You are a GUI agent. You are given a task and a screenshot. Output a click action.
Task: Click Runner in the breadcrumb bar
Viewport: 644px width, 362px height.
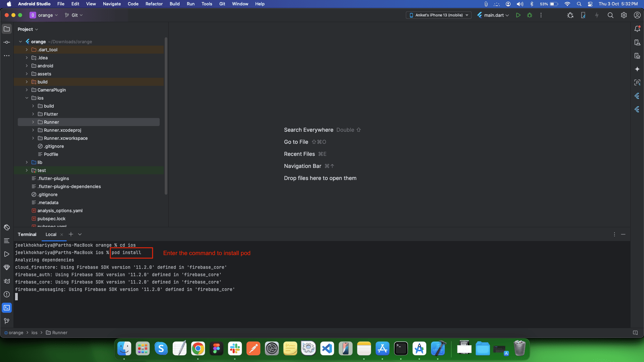[59, 333]
